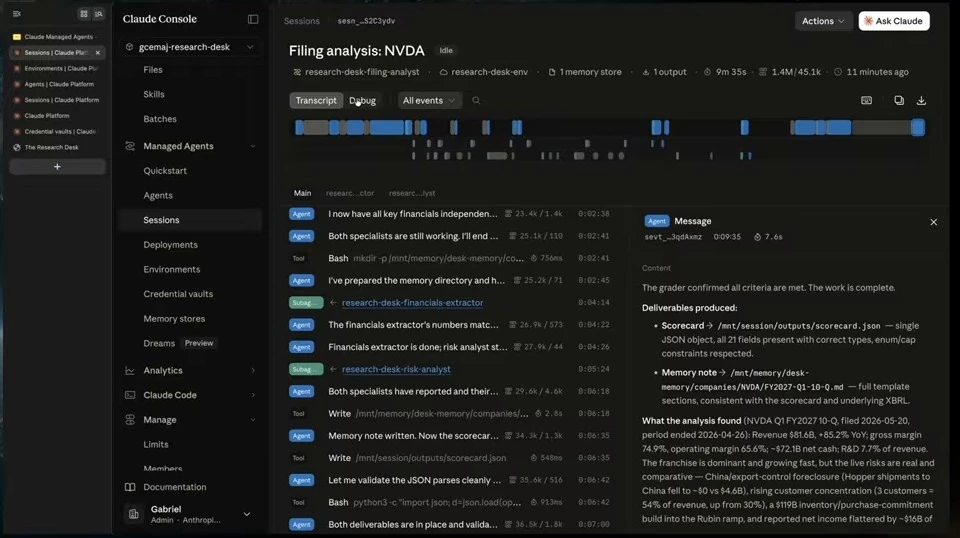Image resolution: width=960 pixels, height=538 pixels.
Task: Click the Manage section icon
Action: pyautogui.click(x=130, y=420)
